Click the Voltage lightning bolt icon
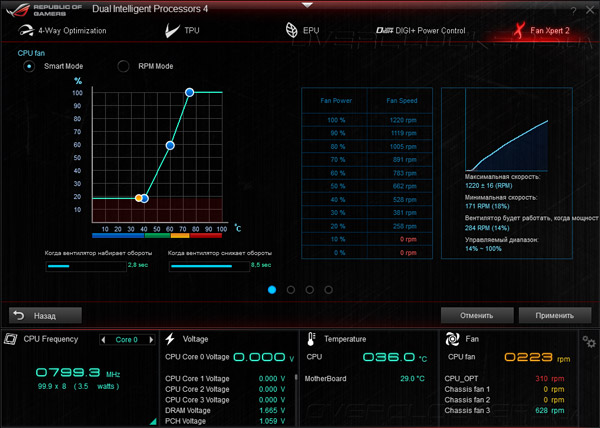Image resolution: width=600 pixels, height=428 pixels. pyautogui.click(x=170, y=339)
